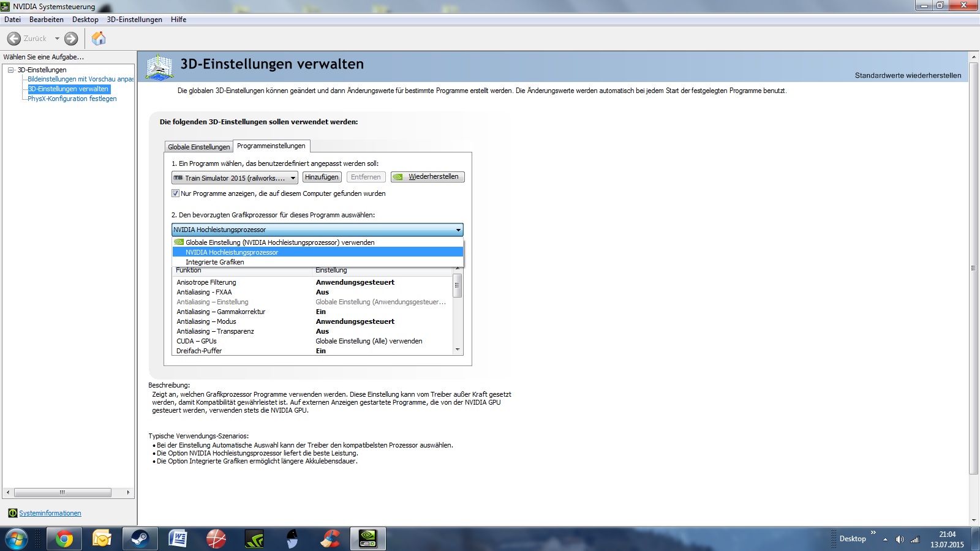Open the Train Simulator 2015 program dropdown

click(x=235, y=178)
